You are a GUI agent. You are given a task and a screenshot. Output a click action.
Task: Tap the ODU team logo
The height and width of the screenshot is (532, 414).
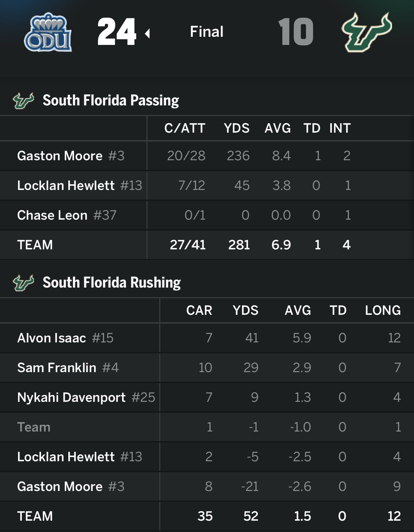tap(48, 33)
